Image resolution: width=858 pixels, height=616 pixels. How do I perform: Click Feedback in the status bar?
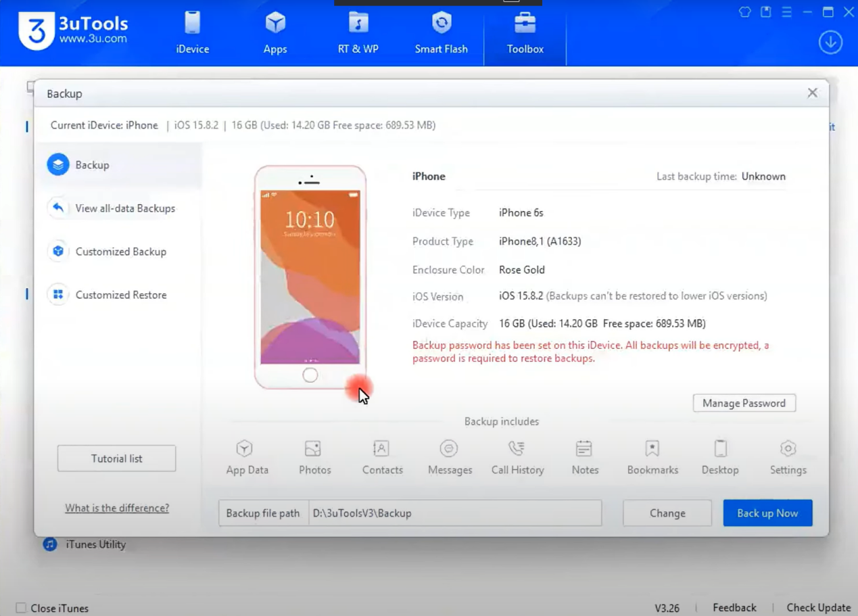(734, 608)
